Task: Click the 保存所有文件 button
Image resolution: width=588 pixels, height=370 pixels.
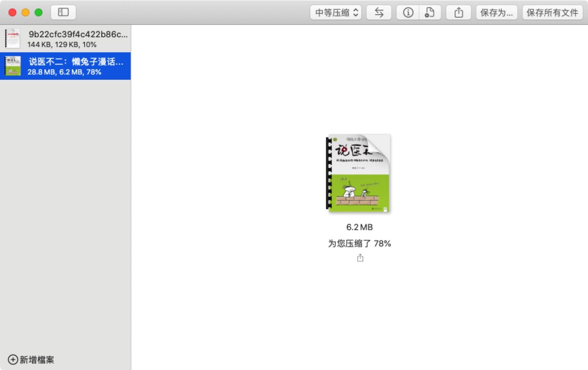Action: (x=552, y=12)
